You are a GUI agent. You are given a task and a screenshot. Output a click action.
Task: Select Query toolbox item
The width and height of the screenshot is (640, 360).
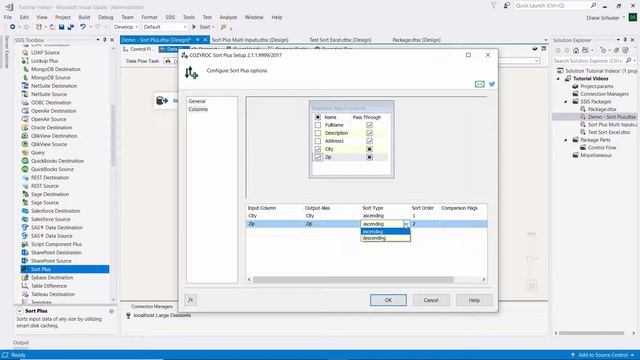(38, 153)
